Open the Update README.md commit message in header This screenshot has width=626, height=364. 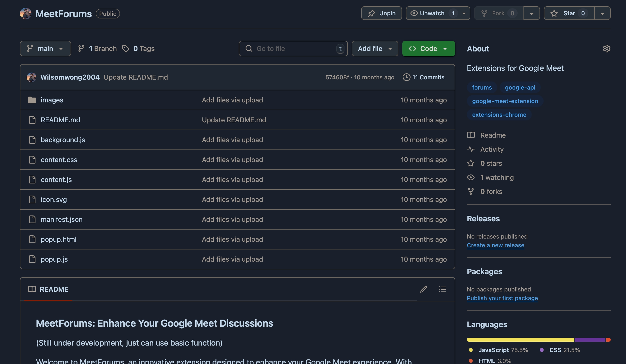tap(136, 77)
